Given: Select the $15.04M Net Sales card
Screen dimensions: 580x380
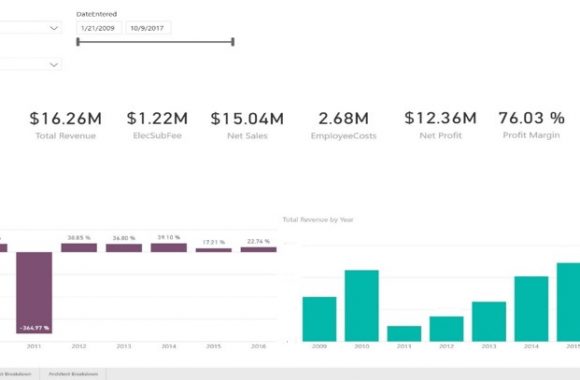Looking at the screenshot, I should (247, 125).
